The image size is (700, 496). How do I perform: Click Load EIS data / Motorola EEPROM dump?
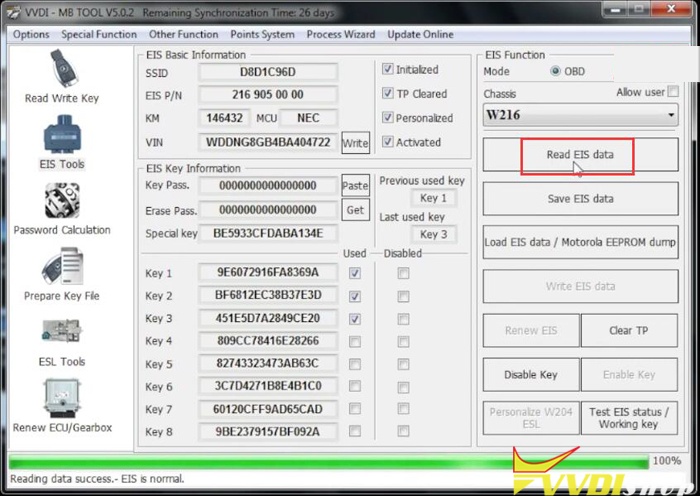pyautogui.click(x=580, y=242)
